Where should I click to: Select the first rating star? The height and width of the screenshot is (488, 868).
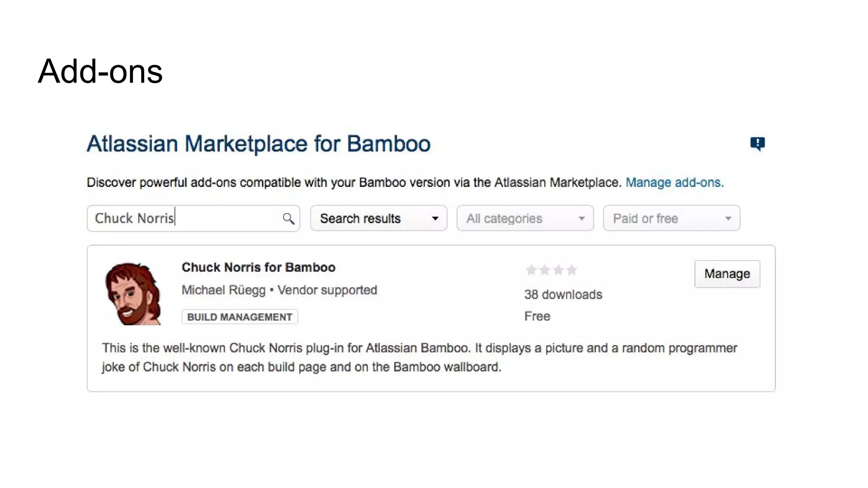[x=531, y=270]
